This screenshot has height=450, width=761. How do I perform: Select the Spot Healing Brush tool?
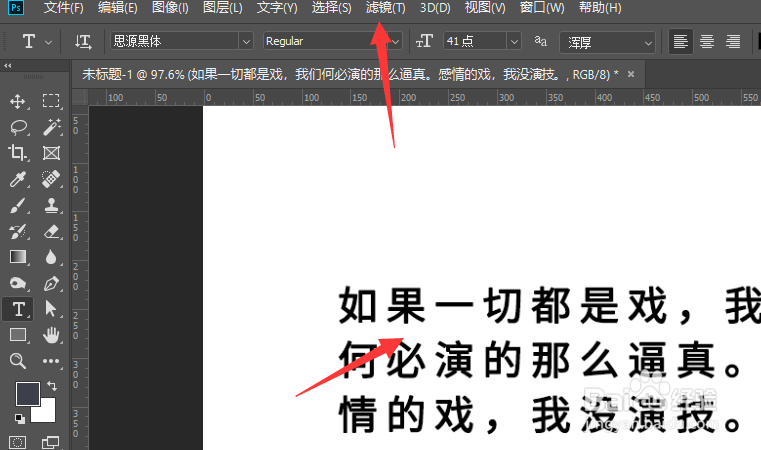51,179
